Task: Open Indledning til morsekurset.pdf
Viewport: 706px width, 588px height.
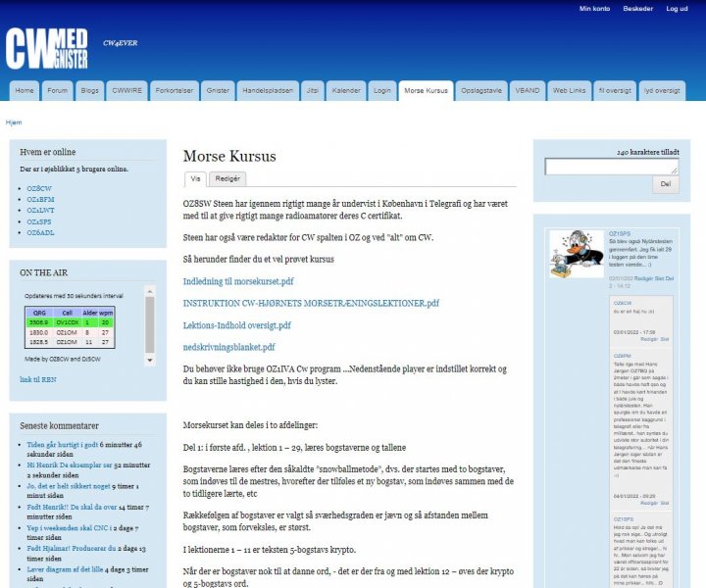Action: 238,281
